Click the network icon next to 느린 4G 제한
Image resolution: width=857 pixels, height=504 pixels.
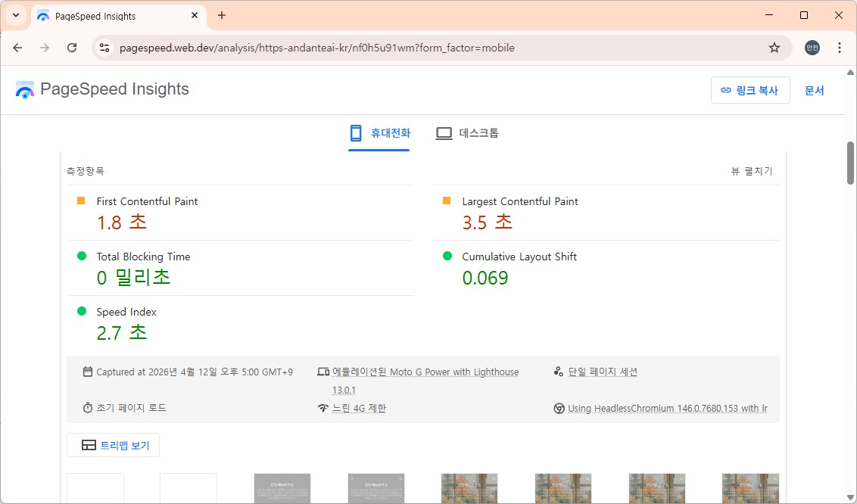pos(324,408)
